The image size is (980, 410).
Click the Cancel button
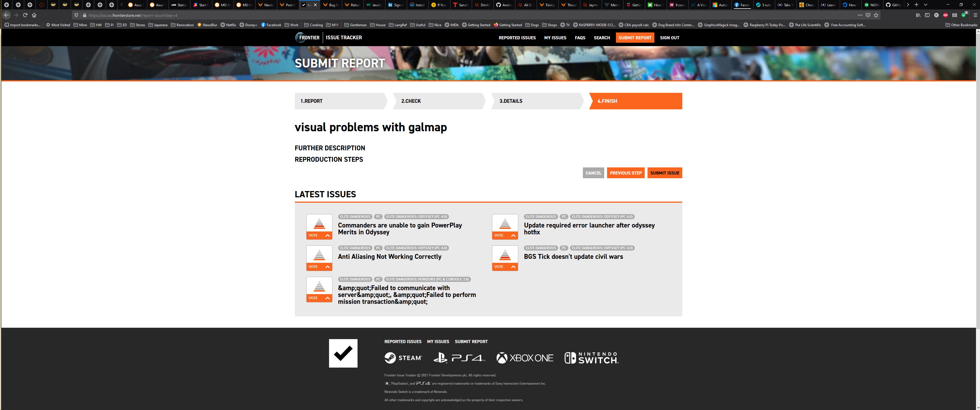[x=593, y=173]
